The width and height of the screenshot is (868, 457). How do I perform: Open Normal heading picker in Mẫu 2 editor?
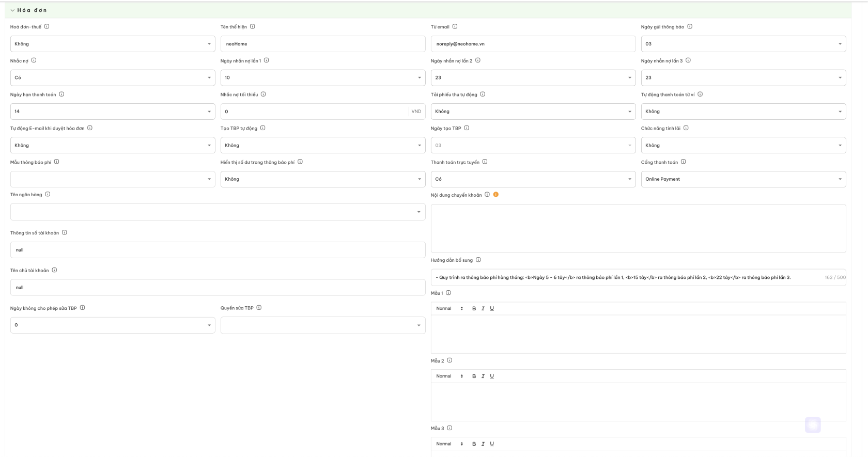point(450,376)
